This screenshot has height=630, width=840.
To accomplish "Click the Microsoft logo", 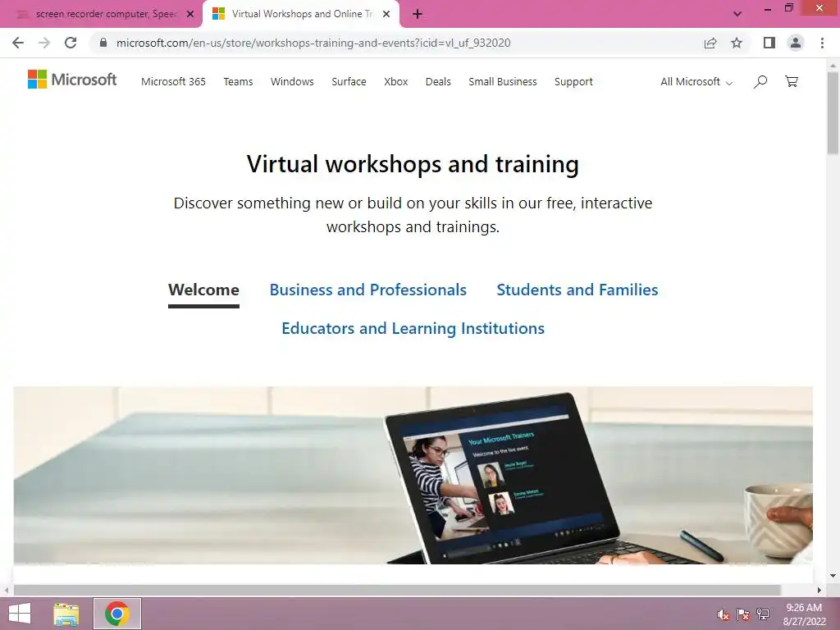I will tap(72, 80).
